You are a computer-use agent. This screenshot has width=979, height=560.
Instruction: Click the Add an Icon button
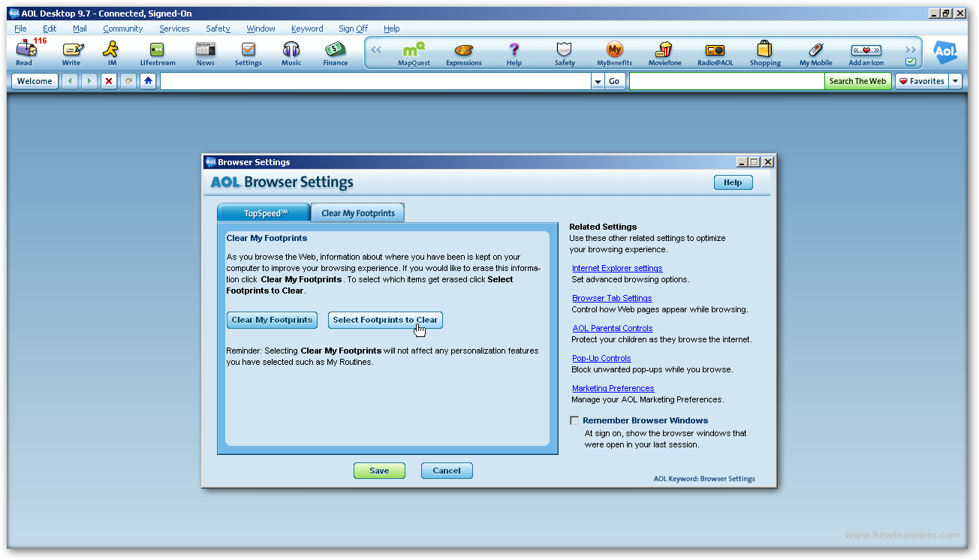pyautogui.click(x=866, y=53)
